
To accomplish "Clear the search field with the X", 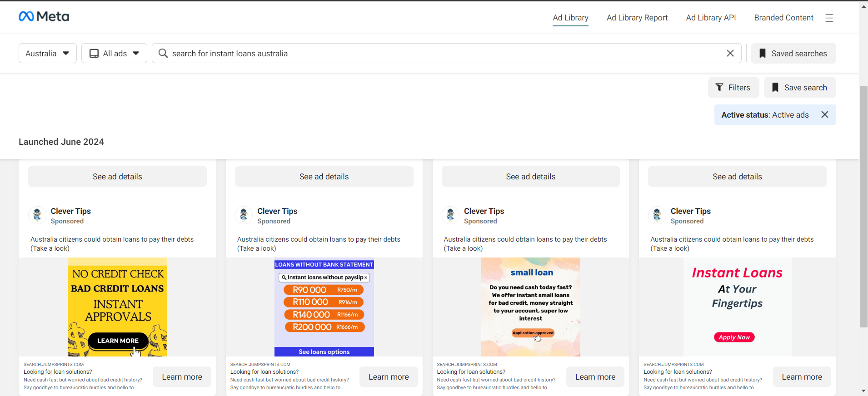I will pos(730,53).
